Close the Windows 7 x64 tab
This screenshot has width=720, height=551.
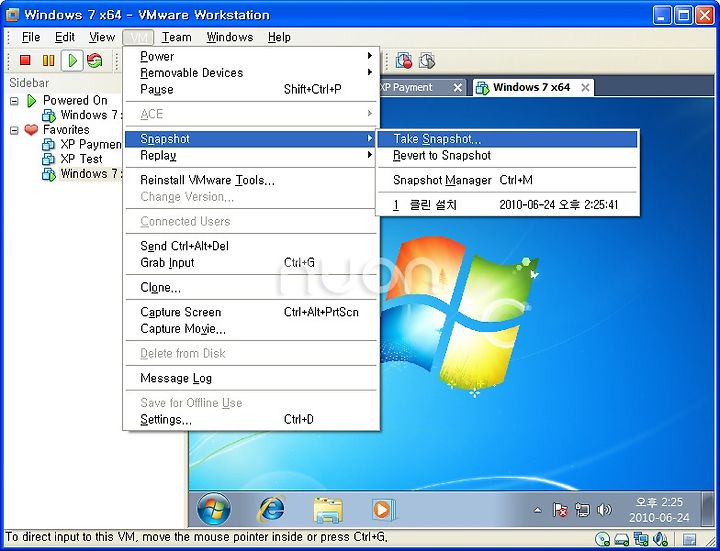585,88
